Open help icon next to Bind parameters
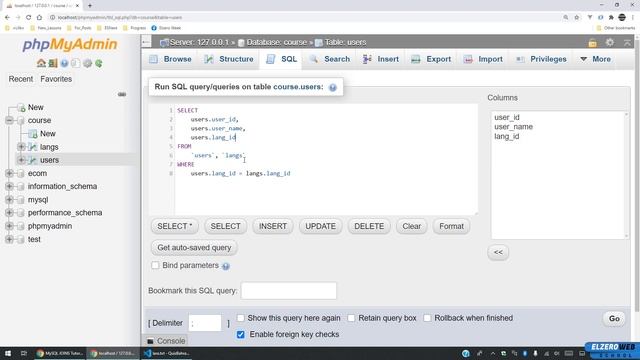 point(226,266)
